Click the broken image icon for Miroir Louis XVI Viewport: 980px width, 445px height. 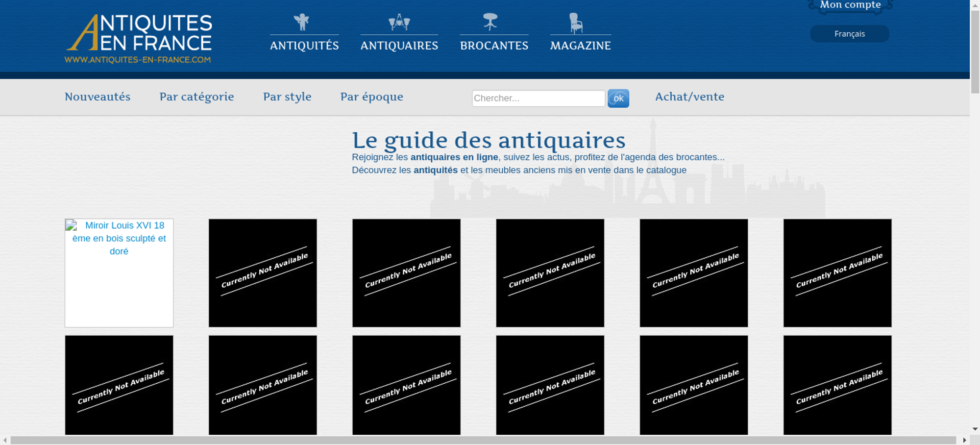click(x=72, y=225)
